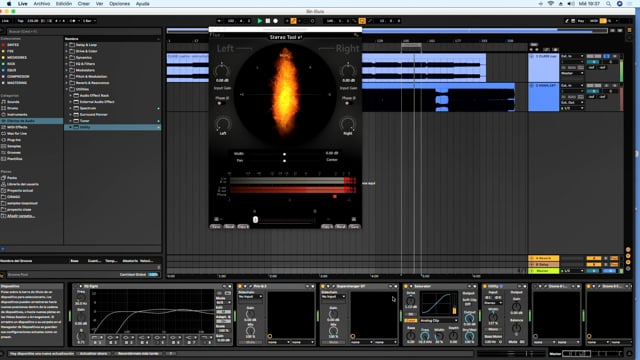Click the Utility Width knob
This screenshot has width=640, height=360.
coord(493,316)
